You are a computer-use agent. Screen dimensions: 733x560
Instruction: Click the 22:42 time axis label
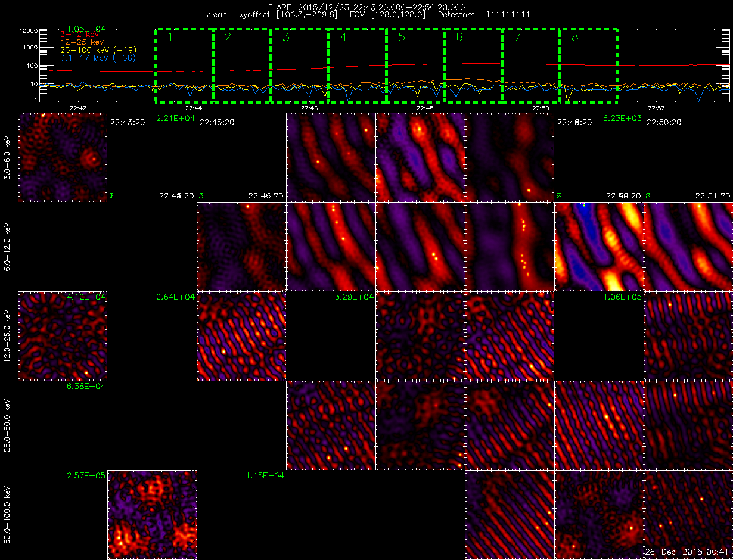coord(78,108)
